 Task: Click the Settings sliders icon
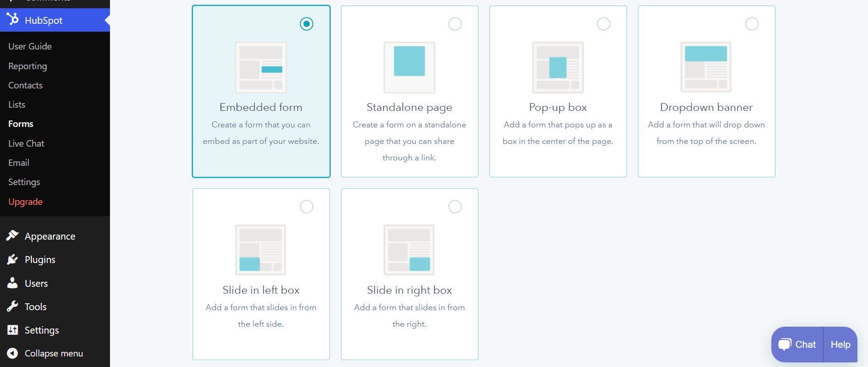click(x=12, y=329)
